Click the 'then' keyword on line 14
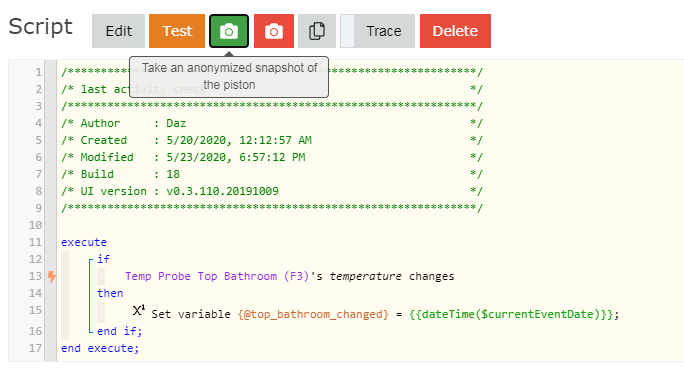The width and height of the screenshot is (684, 369). 110,293
